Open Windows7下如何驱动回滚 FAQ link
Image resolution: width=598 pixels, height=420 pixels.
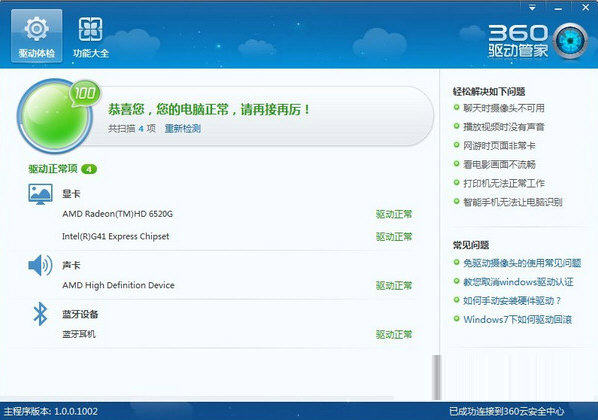pyautogui.click(x=517, y=319)
